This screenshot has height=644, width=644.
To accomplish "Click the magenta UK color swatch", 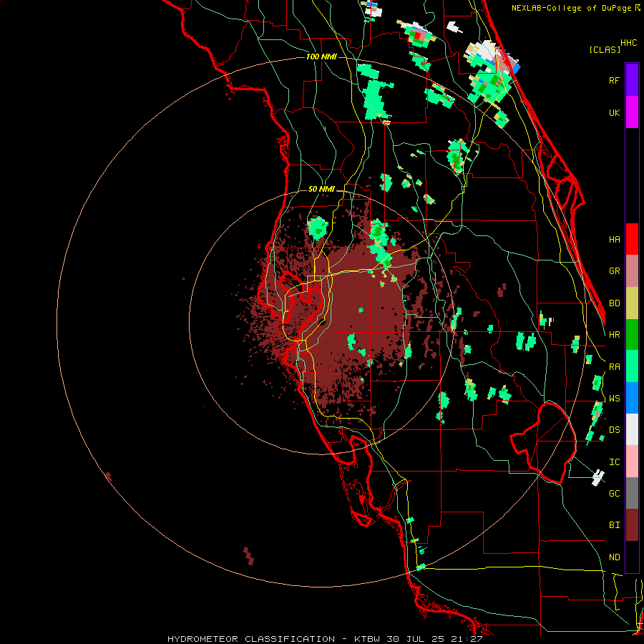I will (x=632, y=112).
